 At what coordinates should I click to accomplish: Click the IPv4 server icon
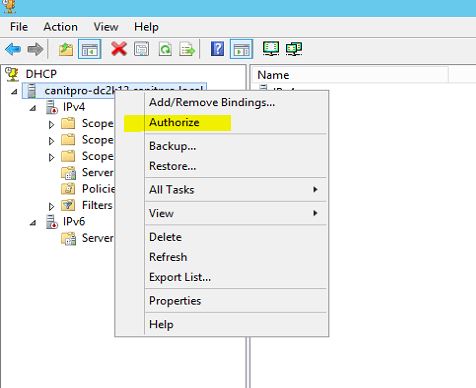point(52,107)
